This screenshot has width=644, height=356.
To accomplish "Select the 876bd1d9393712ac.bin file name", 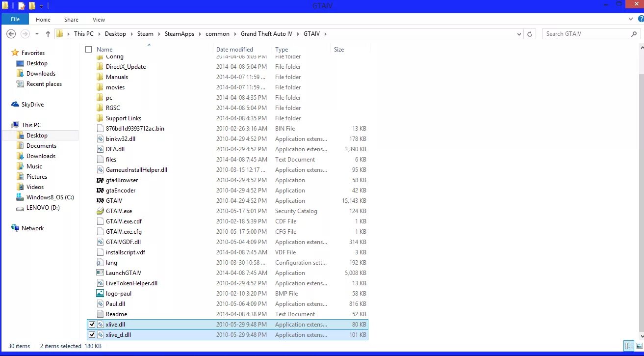I will point(135,129).
